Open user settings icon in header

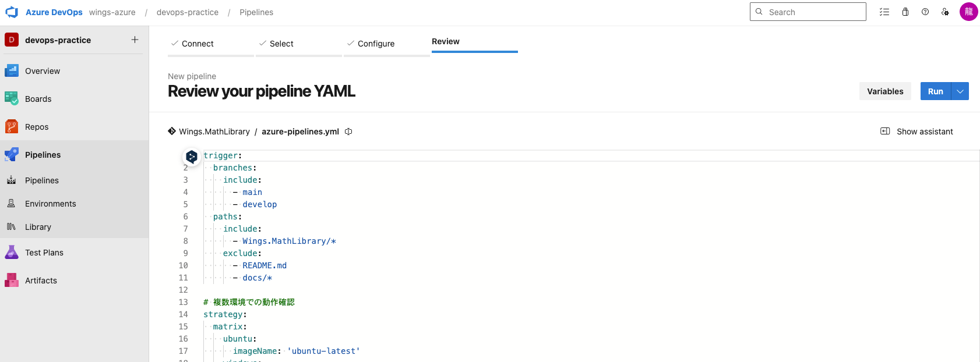pos(945,12)
